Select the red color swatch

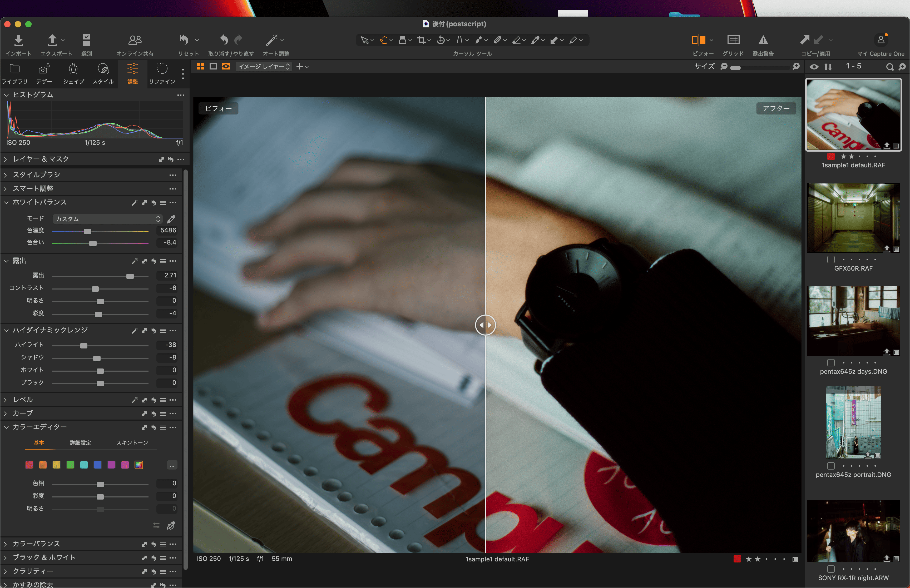pos(29,465)
